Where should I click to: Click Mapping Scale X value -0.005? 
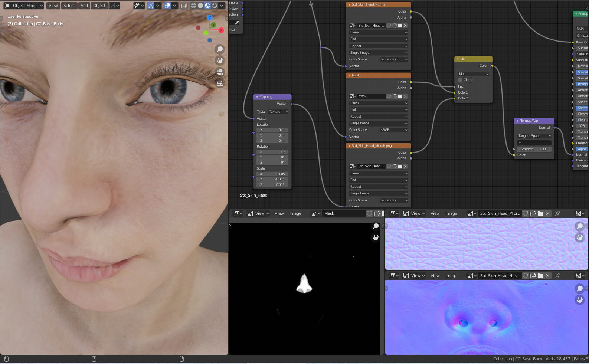tap(272, 174)
